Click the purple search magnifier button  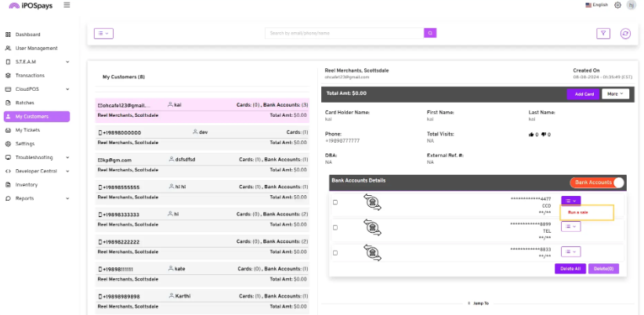430,33
